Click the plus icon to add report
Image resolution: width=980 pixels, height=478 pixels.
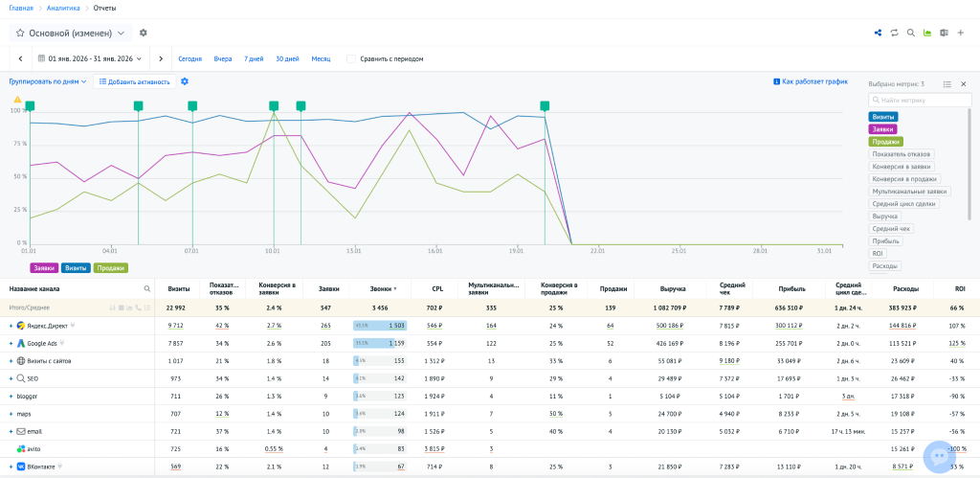(x=960, y=33)
